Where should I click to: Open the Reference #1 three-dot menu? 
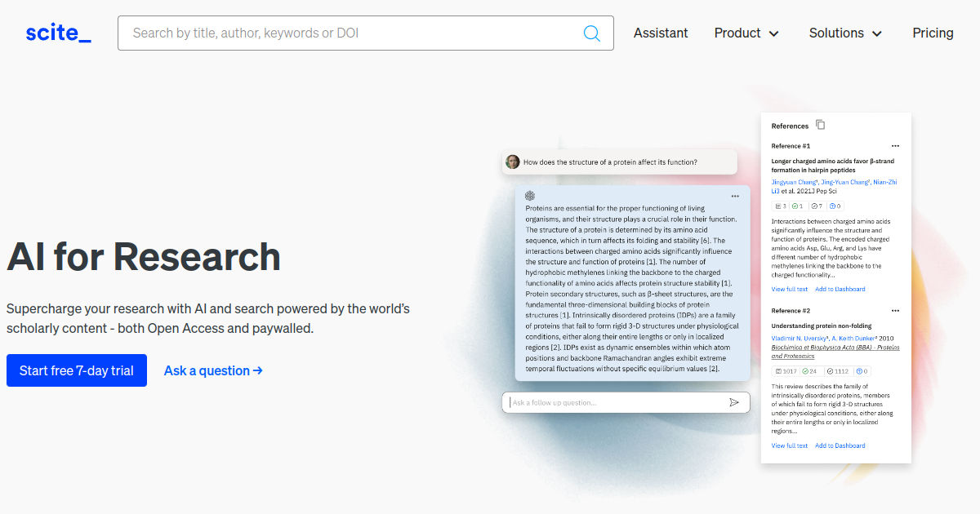point(895,146)
